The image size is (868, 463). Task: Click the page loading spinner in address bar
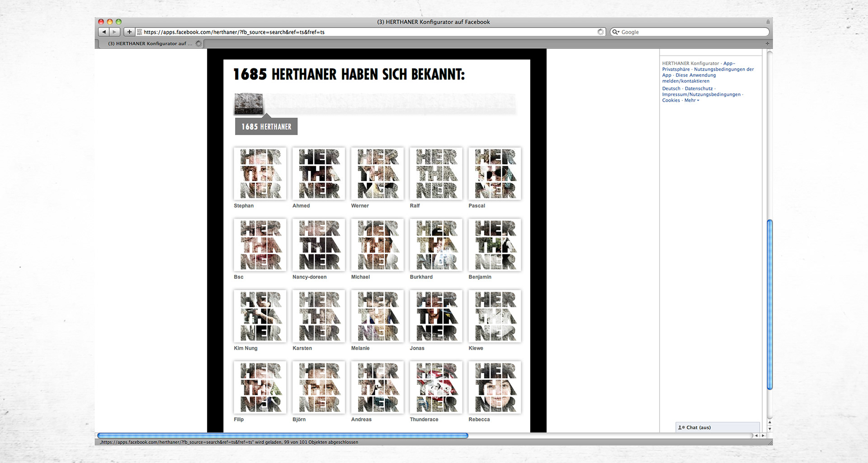600,32
